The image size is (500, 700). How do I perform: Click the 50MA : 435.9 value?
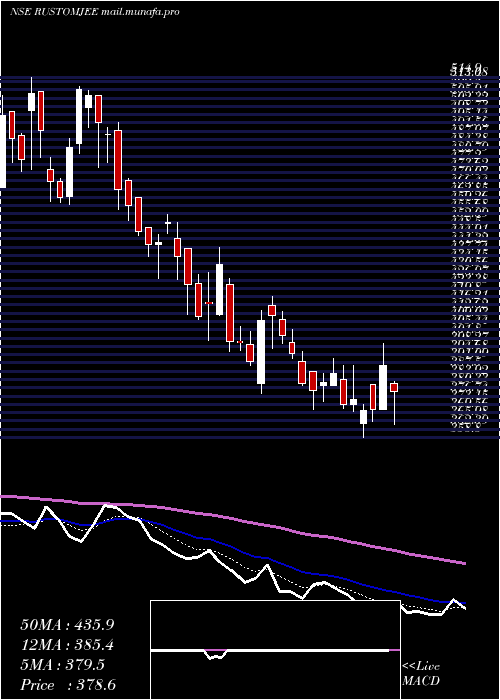tap(67, 625)
